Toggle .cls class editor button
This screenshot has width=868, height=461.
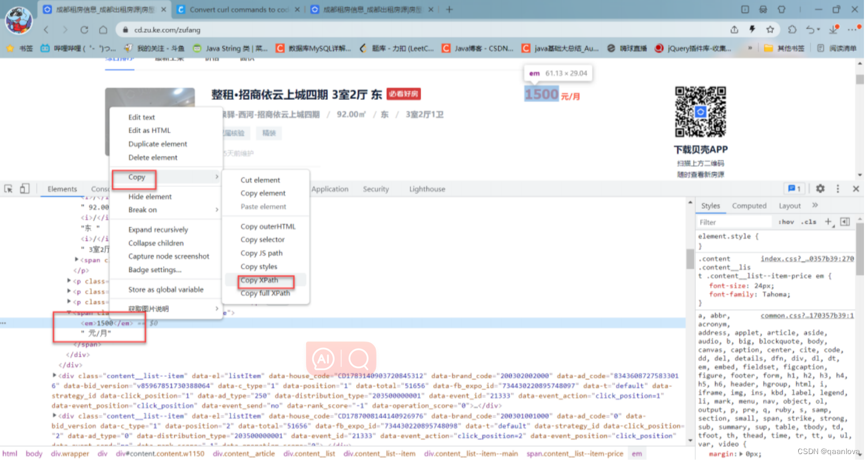[809, 222]
